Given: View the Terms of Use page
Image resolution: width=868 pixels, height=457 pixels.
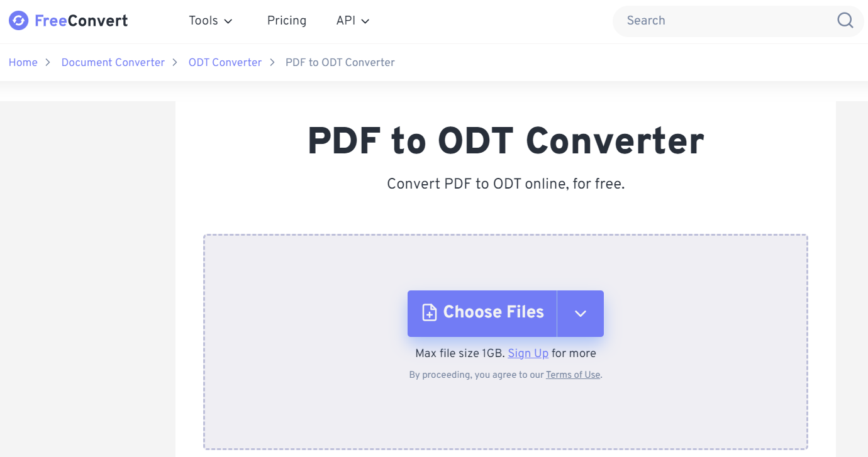Looking at the screenshot, I should coord(572,375).
